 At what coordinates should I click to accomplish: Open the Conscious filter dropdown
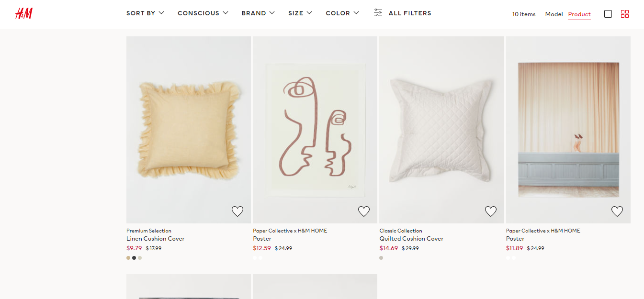tap(203, 13)
